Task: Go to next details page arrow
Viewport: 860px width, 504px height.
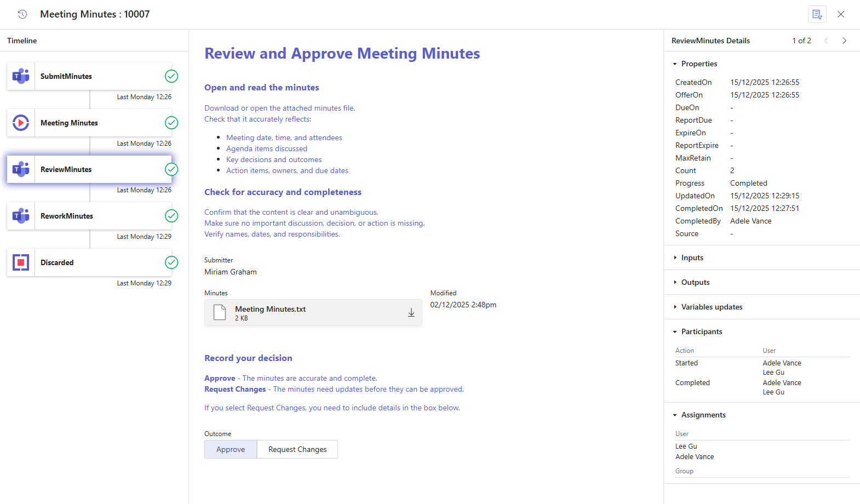Action: coord(844,41)
